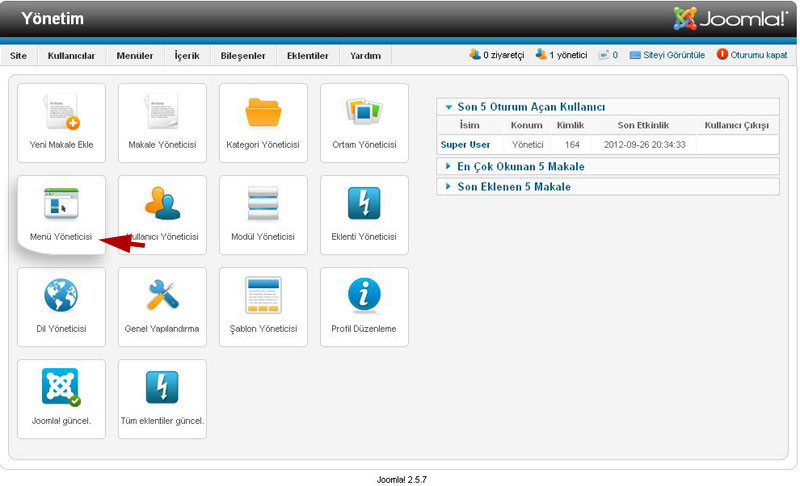Open Super User profile link
This screenshot has width=800, height=486.
click(466, 145)
